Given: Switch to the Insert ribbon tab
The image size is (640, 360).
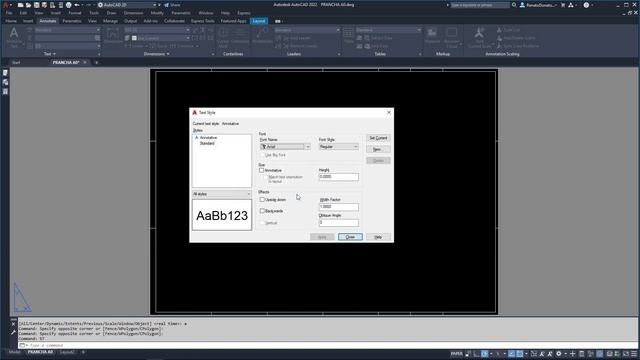Looking at the screenshot, I should [x=28, y=21].
